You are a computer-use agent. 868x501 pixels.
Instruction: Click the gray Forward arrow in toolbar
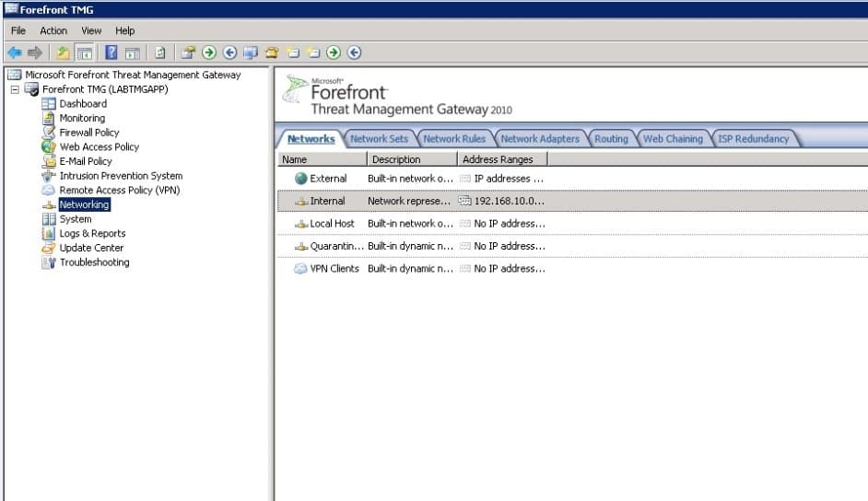pos(35,52)
